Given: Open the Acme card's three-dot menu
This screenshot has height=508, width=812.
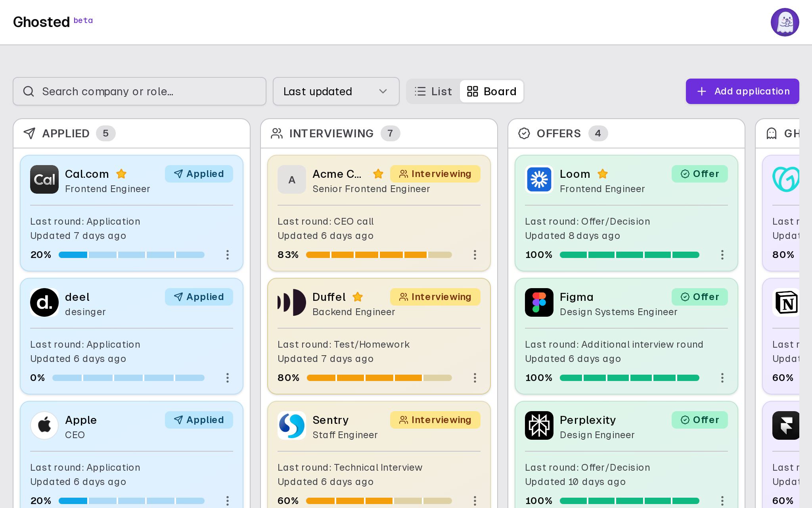Looking at the screenshot, I should coord(475,255).
